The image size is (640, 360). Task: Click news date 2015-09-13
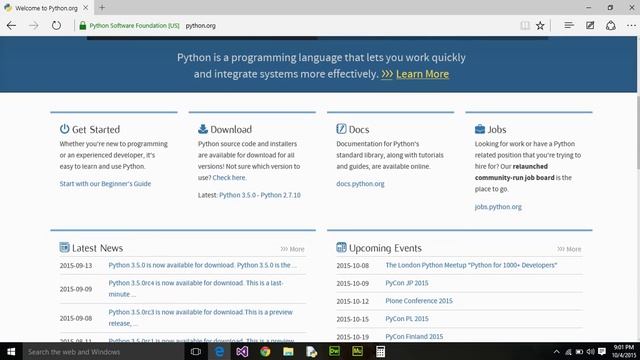tap(76, 266)
